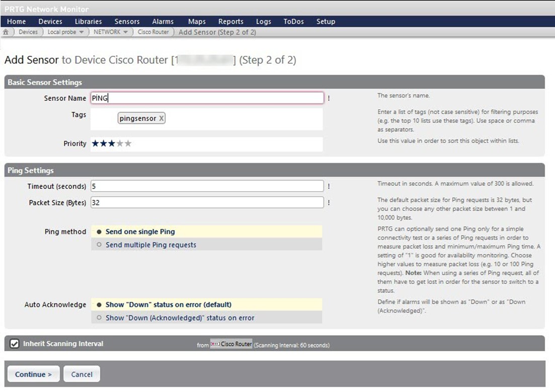Open the Logs menu
Viewport: 555px width, 392px height.
click(263, 21)
